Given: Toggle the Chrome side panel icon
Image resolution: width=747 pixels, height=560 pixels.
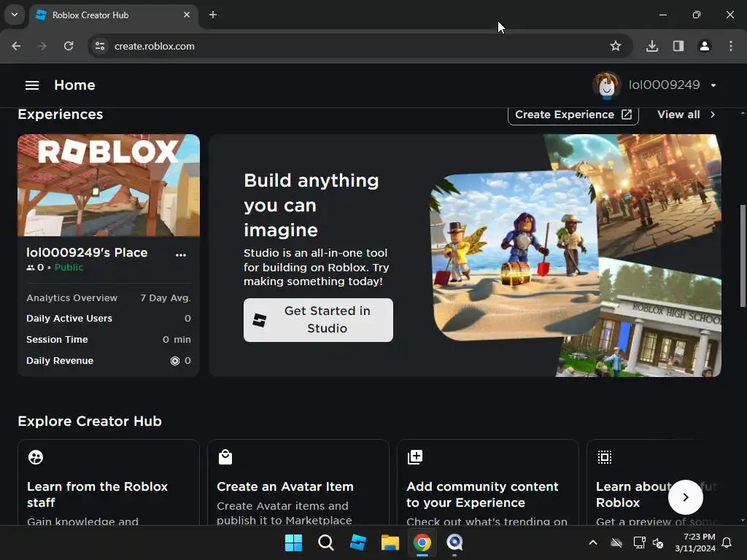Looking at the screenshot, I should point(678,46).
